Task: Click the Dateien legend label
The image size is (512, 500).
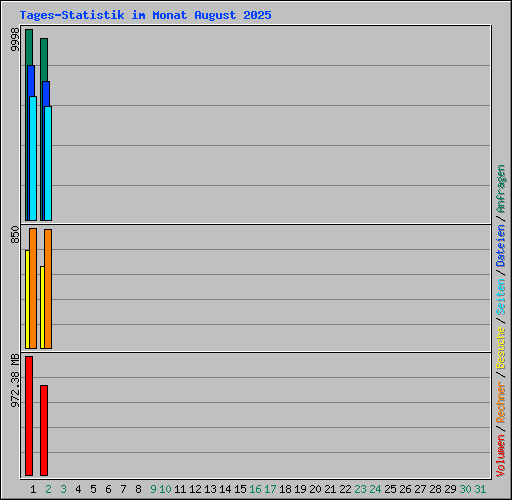Action: point(501,246)
